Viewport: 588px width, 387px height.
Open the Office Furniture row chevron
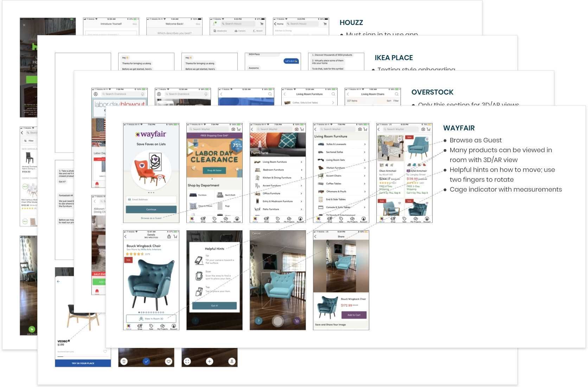coord(301,193)
